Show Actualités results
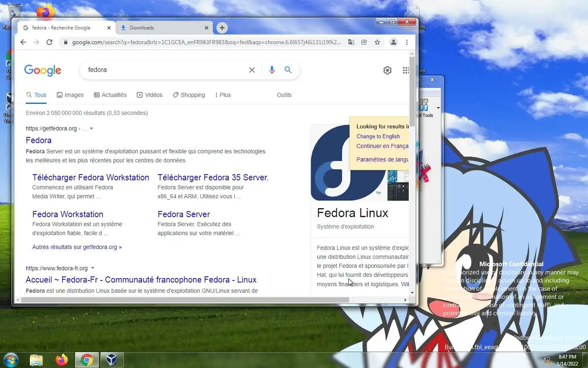The width and height of the screenshot is (588, 368). [110, 95]
